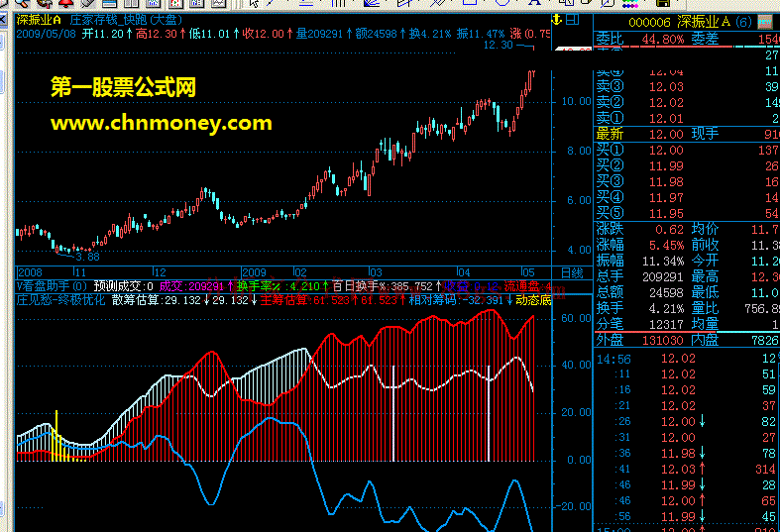
Task: Select the 买① 12.00 bid row
Action: pyautogui.click(x=687, y=151)
